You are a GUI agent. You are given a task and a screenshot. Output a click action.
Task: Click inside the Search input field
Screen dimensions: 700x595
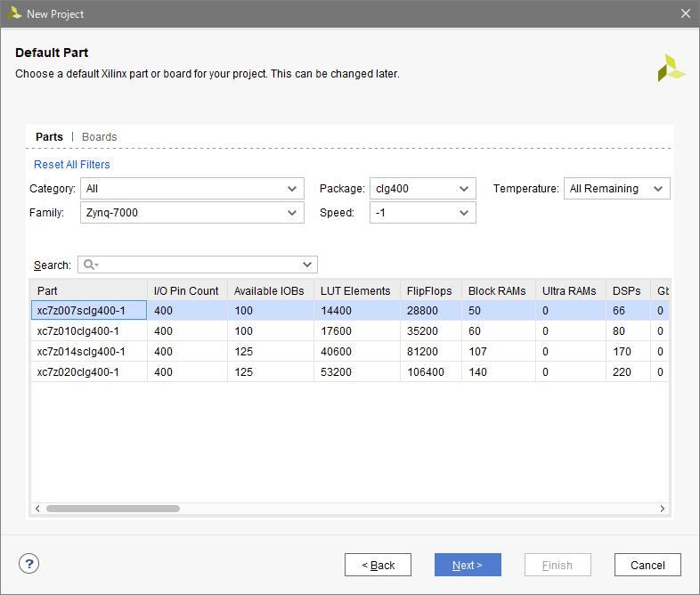point(199,265)
